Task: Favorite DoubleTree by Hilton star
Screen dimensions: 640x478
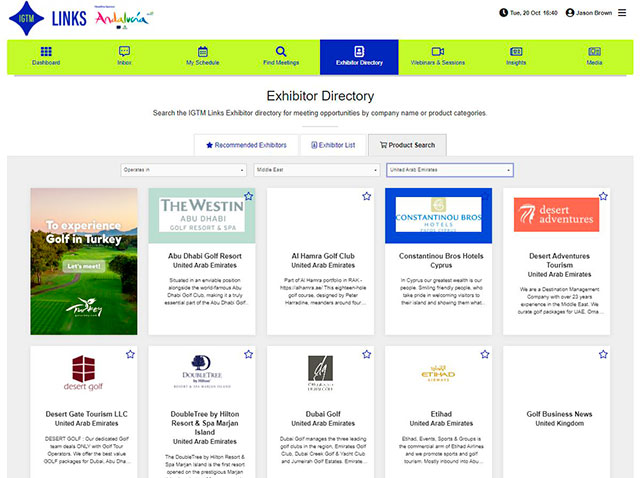Action: pyautogui.click(x=248, y=354)
